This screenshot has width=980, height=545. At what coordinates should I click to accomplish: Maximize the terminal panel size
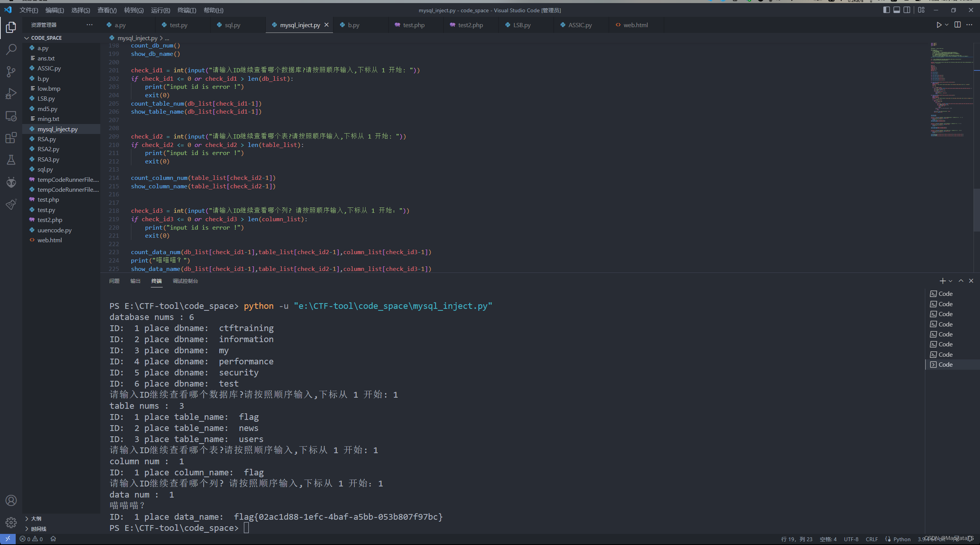pos(961,281)
